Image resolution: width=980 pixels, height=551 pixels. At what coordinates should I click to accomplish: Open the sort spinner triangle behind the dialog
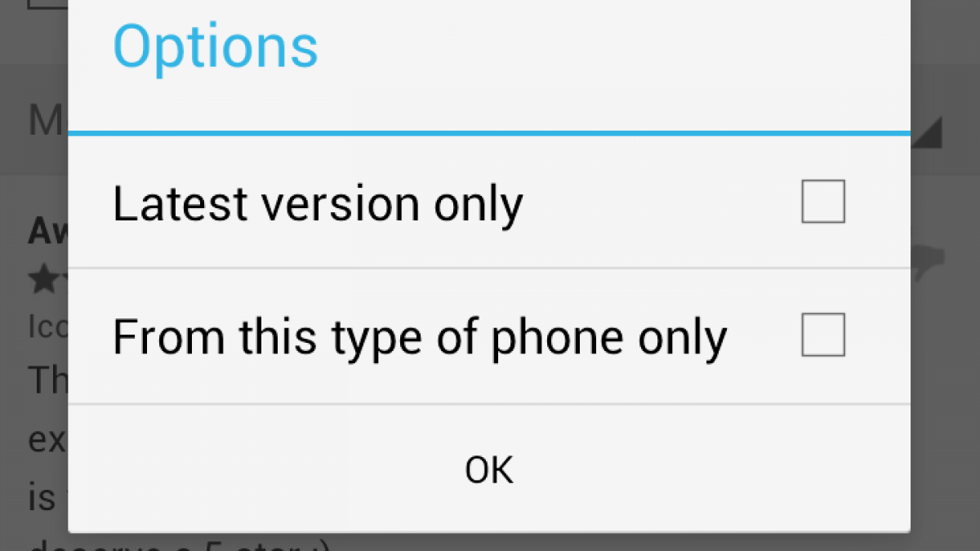[927, 133]
